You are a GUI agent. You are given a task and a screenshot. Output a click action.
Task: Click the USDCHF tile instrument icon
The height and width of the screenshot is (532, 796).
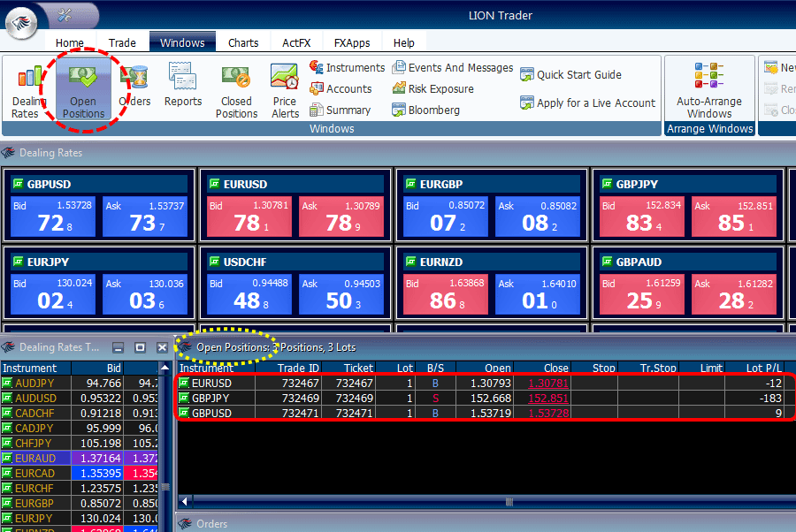(215, 262)
